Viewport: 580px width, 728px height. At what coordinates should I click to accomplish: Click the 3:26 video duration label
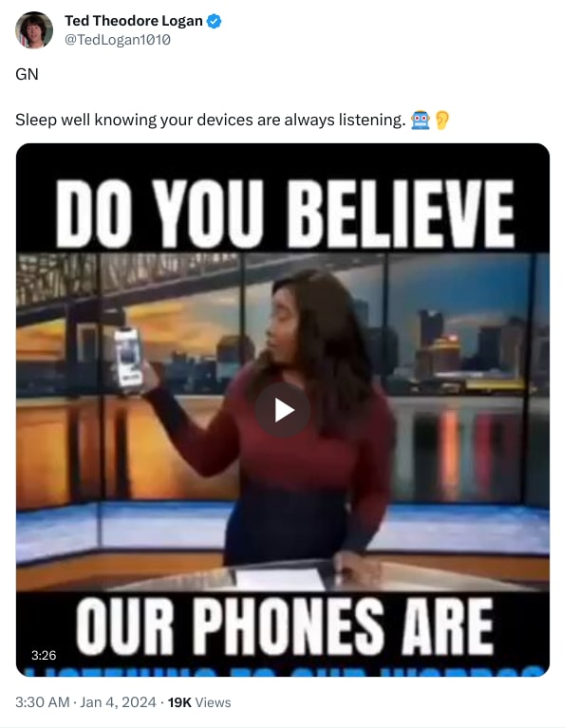pos(44,655)
